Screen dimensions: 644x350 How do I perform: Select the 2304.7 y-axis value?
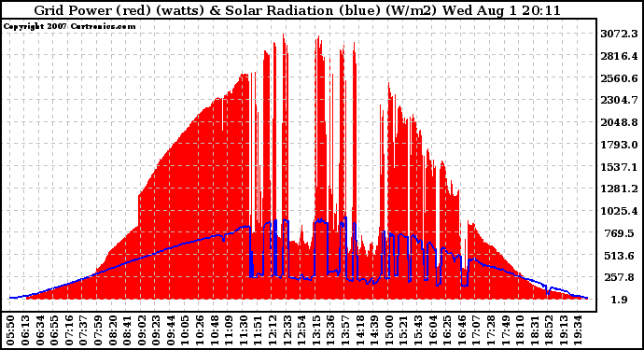[x=619, y=100]
